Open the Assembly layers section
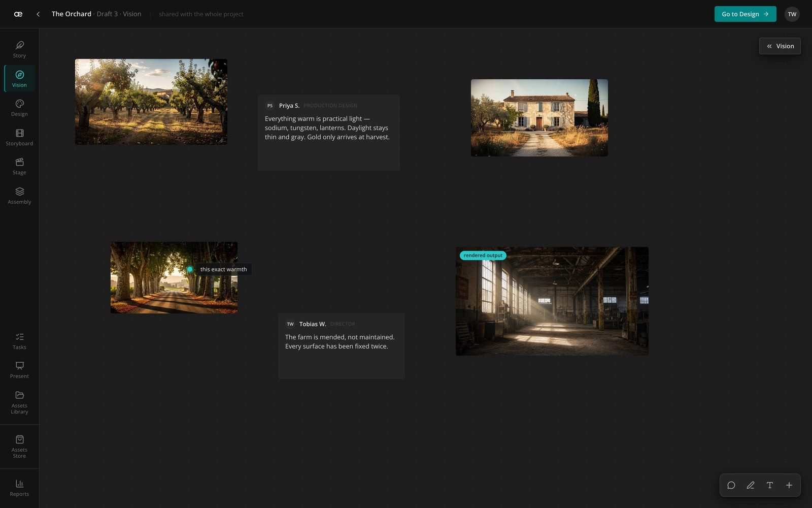 [19, 196]
